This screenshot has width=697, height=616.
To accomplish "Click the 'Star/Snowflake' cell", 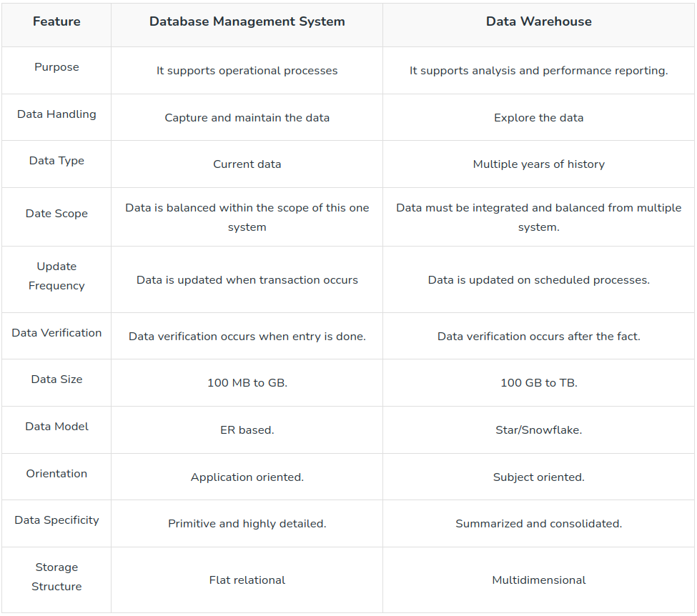I will coord(538,430).
